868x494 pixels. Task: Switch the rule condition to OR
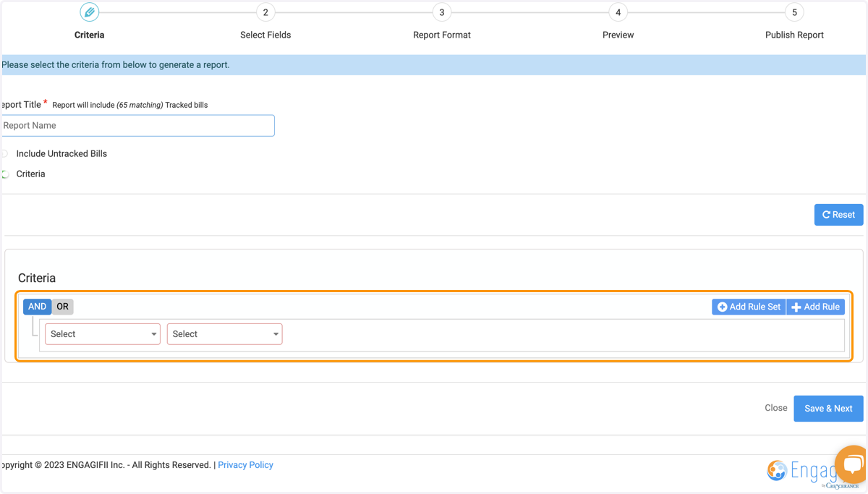point(63,307)
